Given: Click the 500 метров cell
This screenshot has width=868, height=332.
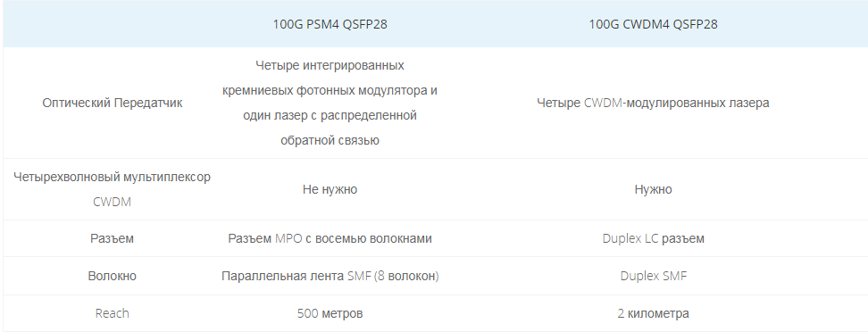Looking at the screenshot, I should pyautogui.click(x=330, y=313).
